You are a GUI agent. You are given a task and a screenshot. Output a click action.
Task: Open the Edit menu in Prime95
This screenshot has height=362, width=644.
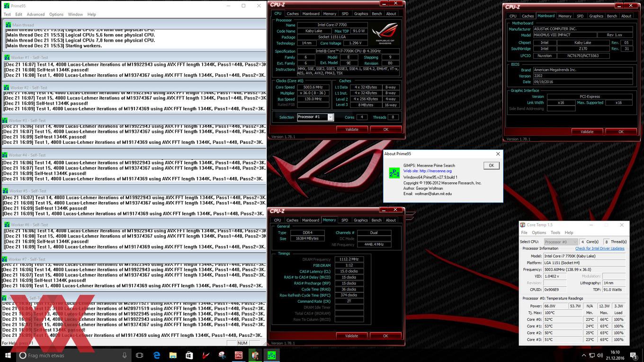tap(18, 15)
